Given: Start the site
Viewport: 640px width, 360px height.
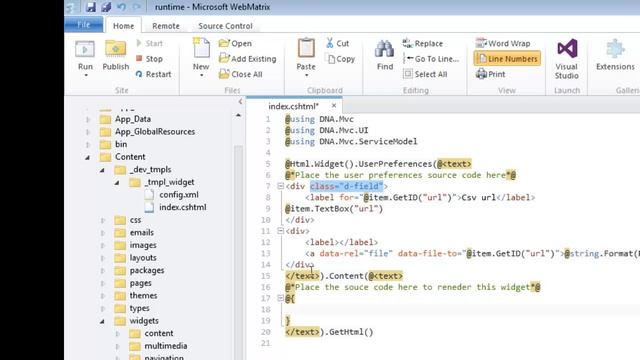Looking at the screenshot, I should coord(149,43).
